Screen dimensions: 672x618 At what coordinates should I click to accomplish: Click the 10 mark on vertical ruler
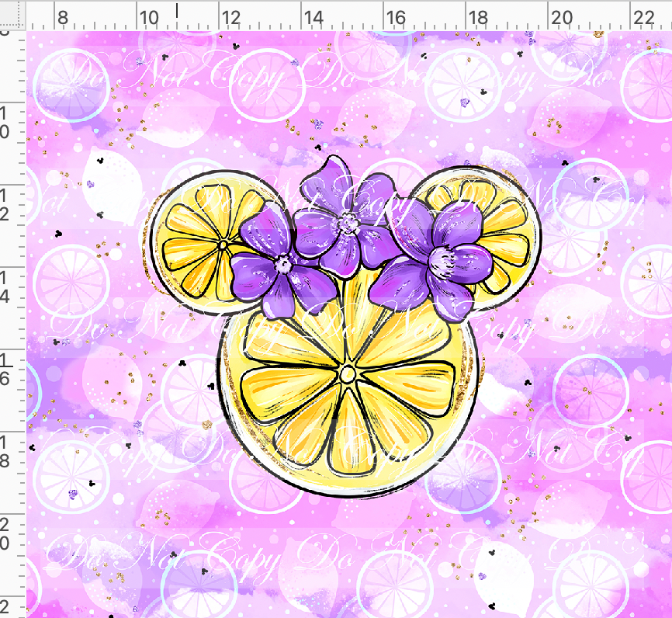(5, 123)
